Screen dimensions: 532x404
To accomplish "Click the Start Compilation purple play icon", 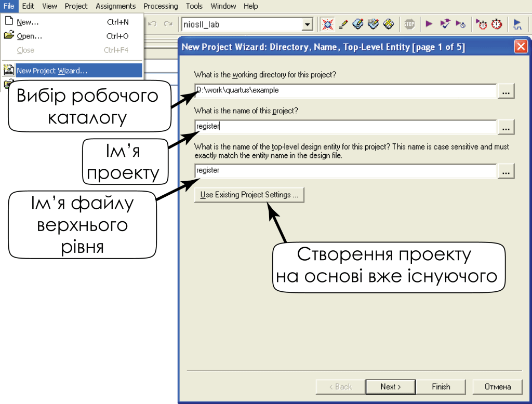I will [429, 24].
